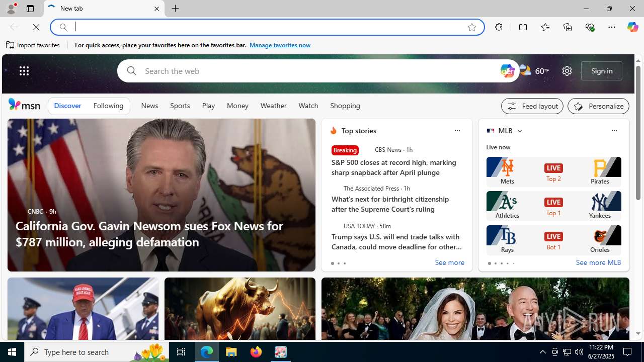Image resolution: width=644 pixels, height=362 pixels.
Task: Open Weather section
Action: click(x=273, y=106)
